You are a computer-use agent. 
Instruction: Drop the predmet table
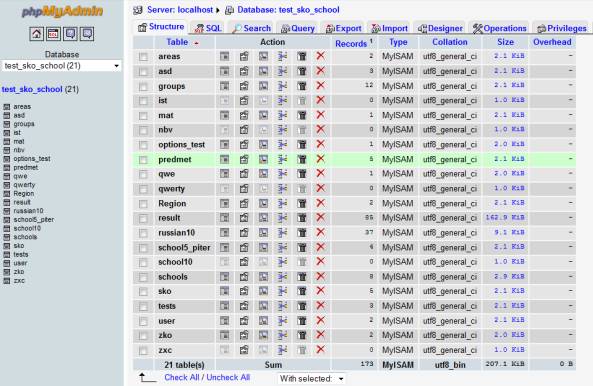[320, 159]
